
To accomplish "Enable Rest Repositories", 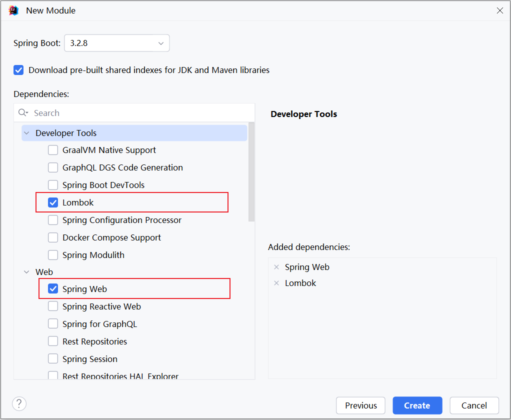I will tap(53, 341).
